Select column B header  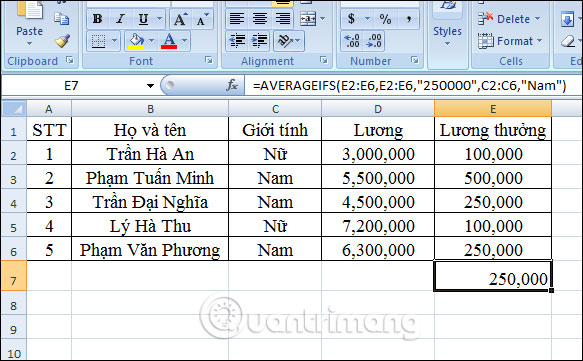(150, 109)
